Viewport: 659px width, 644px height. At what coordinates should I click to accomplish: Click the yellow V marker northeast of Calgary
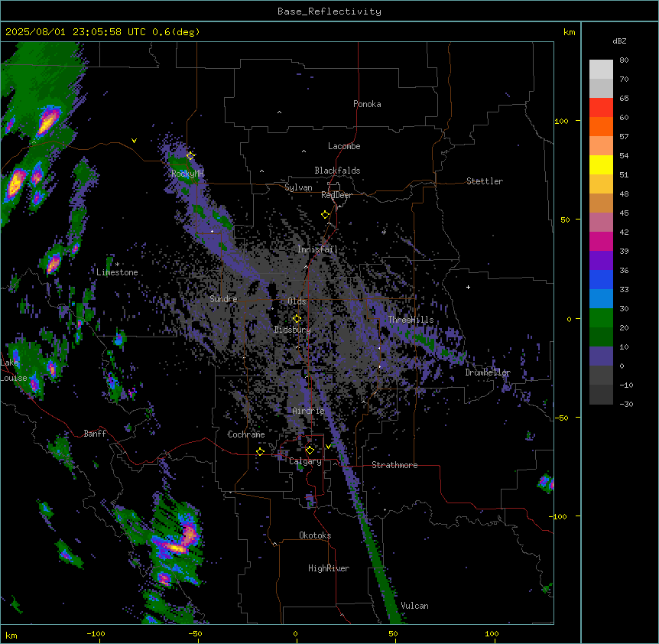click(328, 447)
